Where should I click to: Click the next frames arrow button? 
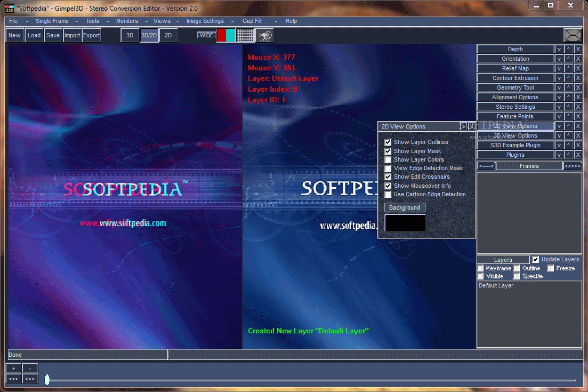pyautogui.click(x=573, y=166)
